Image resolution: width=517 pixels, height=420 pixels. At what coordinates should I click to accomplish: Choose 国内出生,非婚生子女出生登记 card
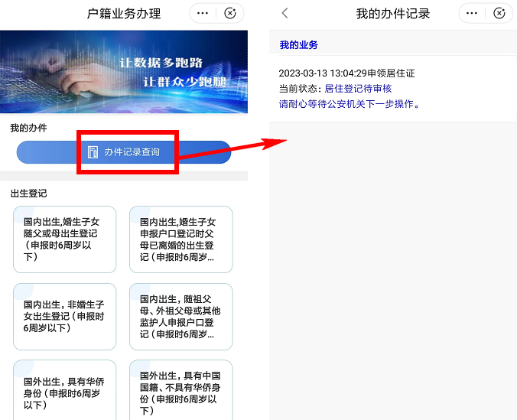64,317
